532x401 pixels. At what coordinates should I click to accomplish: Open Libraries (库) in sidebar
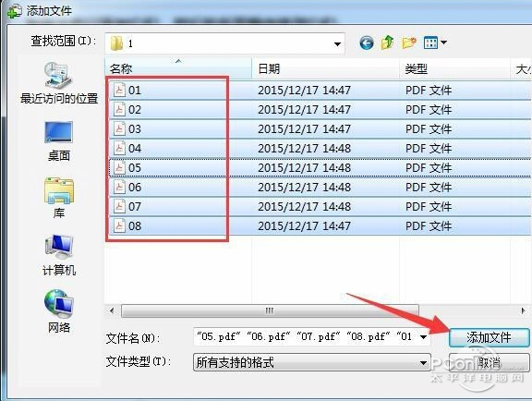pos(59,198)
